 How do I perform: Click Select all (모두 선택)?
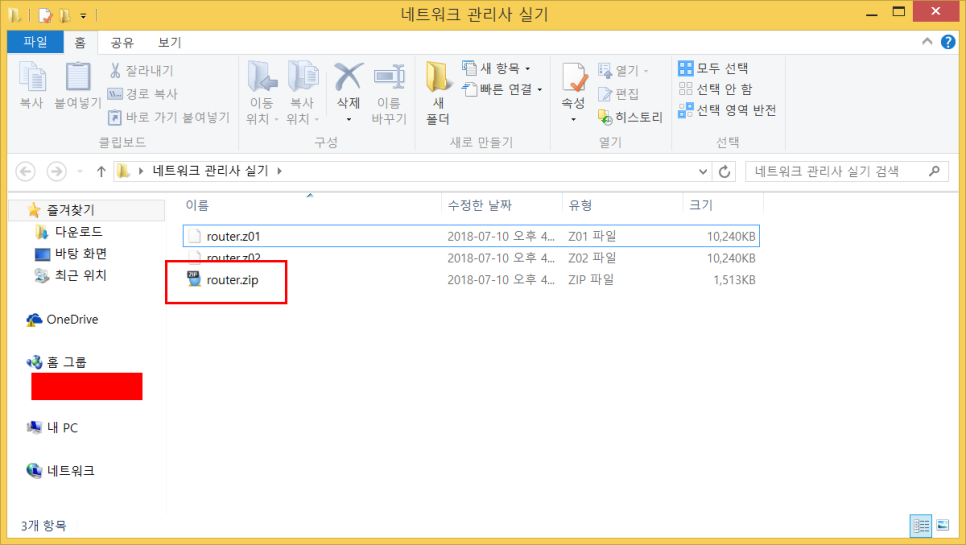(x=713, y=68)
